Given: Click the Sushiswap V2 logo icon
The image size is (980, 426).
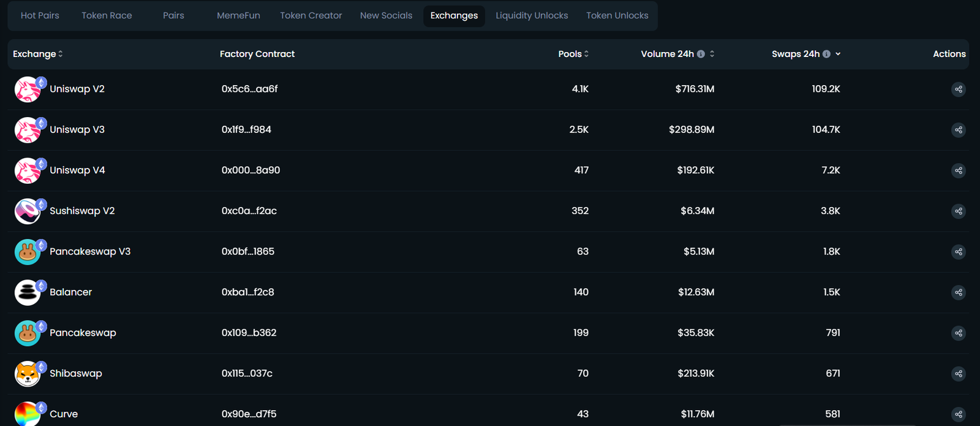Looking at the screenshot, I should (28, 211).
